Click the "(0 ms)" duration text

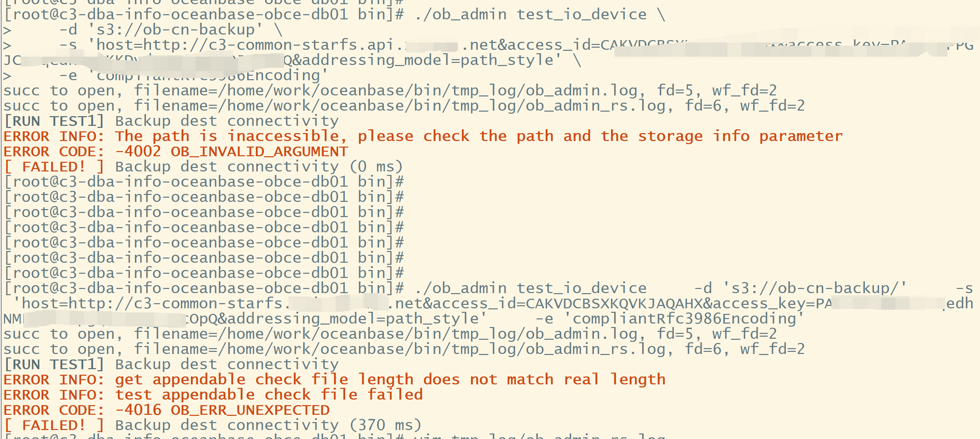(x=376, y=167)
